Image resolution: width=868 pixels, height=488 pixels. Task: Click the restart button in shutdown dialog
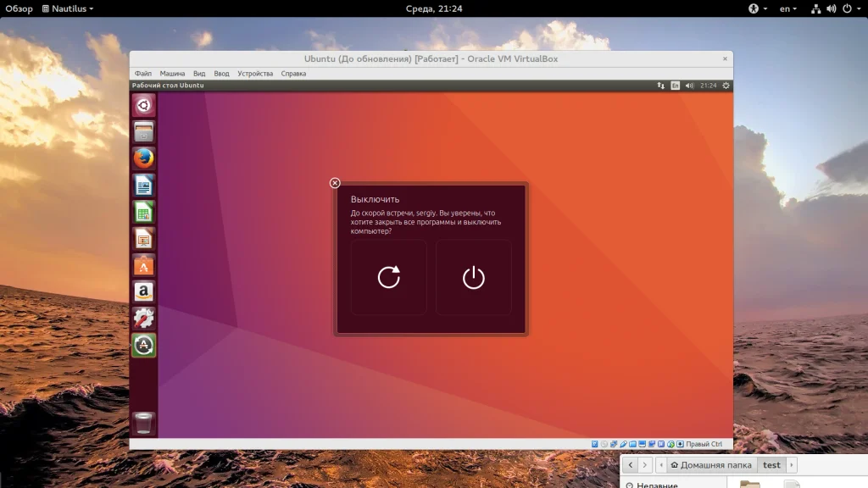388,277
